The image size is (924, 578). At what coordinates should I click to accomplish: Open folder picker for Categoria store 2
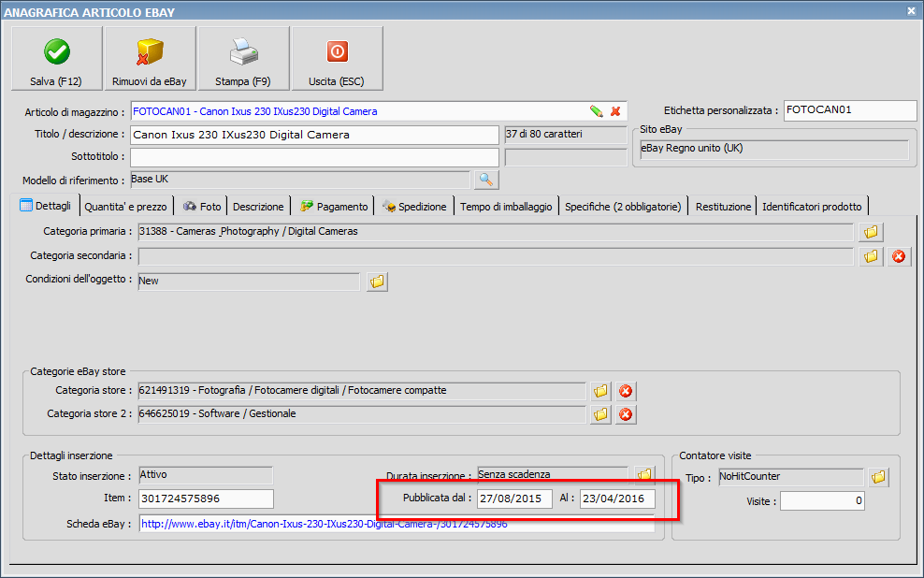[600, 414]
